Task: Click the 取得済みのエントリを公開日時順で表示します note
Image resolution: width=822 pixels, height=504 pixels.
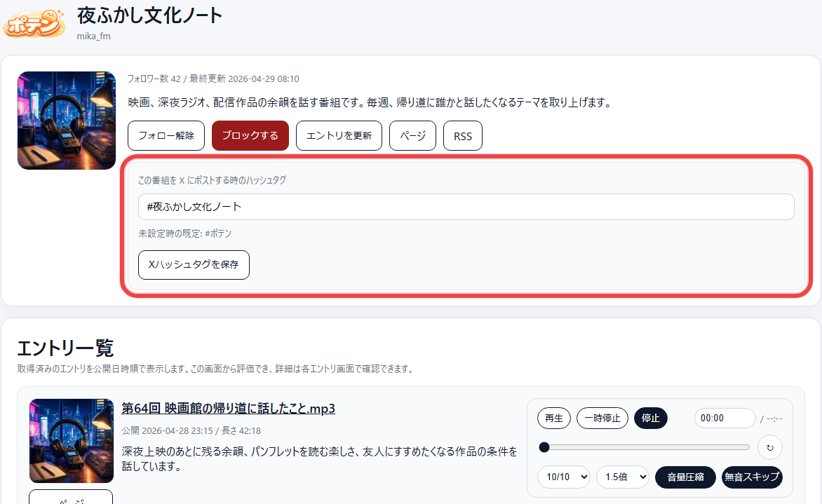Action: click(x=217, y=369)
